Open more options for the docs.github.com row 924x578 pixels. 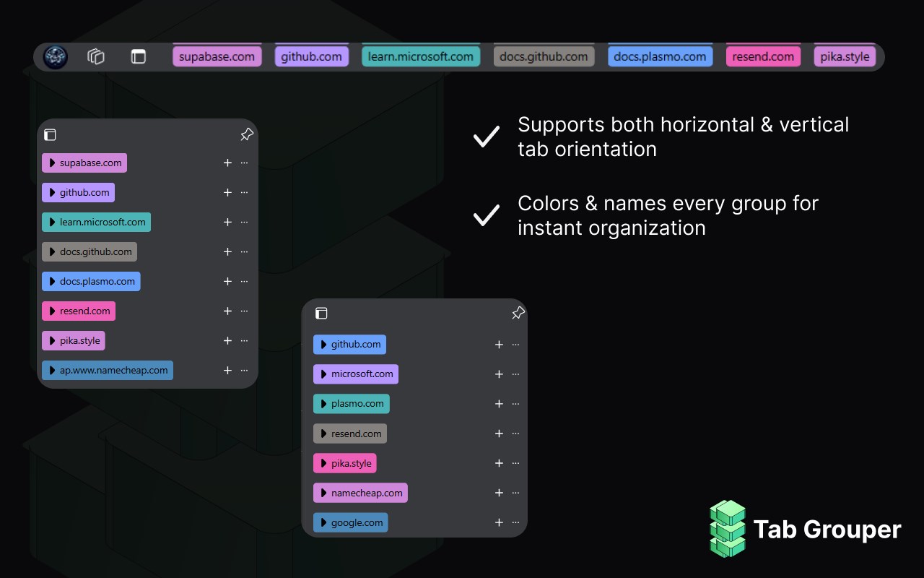[x=244, y=252]
